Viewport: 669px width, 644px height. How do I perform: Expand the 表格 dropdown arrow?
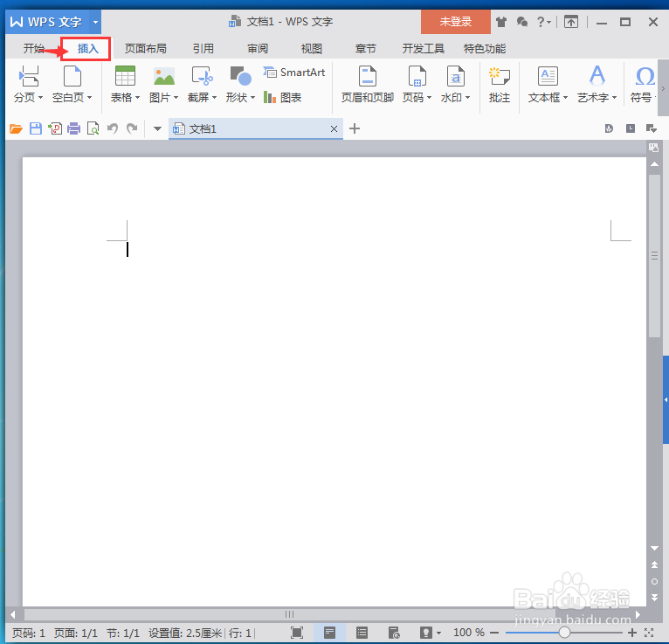coord(137,98)
